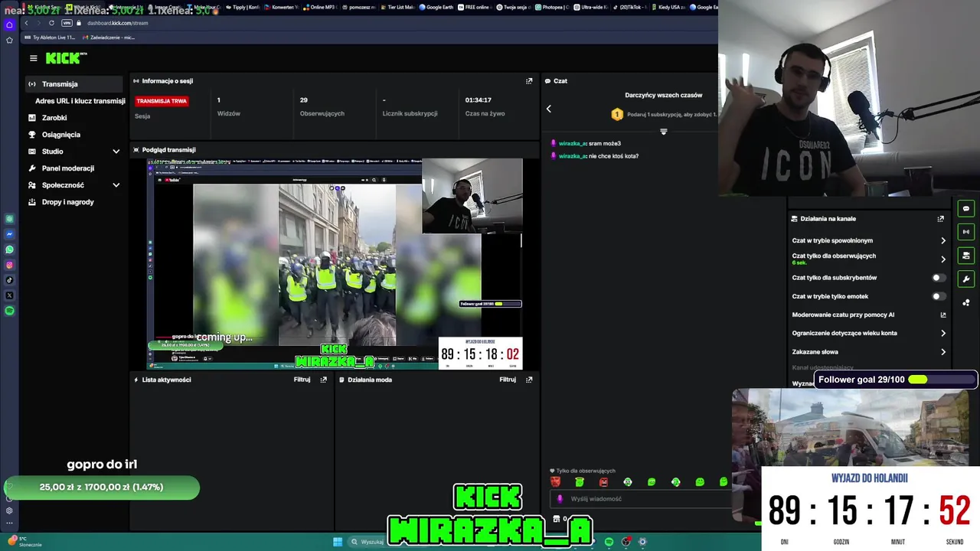This screenshot has height=551, width=980.
Task: Click the Follower goal 29/100 progress bar
Action: click(895, 380)
